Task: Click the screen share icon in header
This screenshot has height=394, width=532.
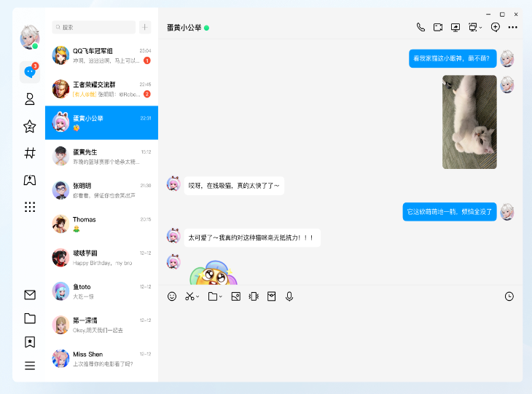Action: pyautogui.click(x=455, y=27)
